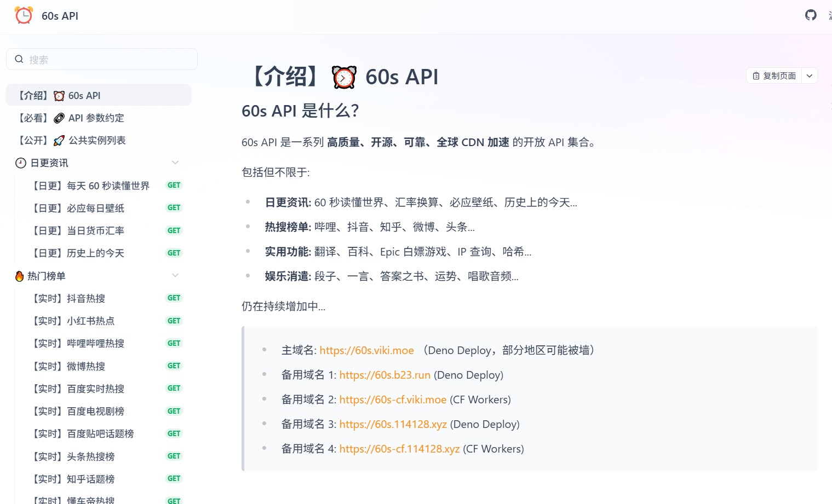Open the 【公开】公共实例列表 page
Image resolution: width=832 pixels, height=504 pixels.
pos(99,140)
